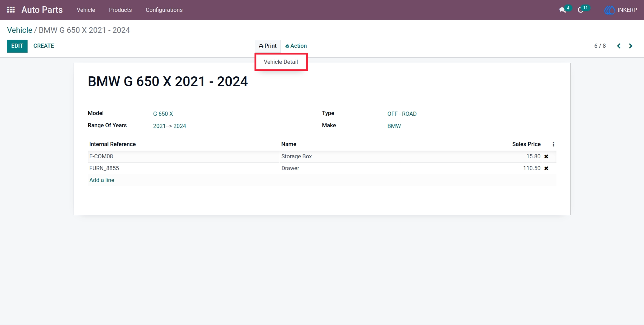This screenshot has width=644, height=325.
Task: Open the OFF - ROAD type link
Action: pyautogui.click(x=402, y=114)
